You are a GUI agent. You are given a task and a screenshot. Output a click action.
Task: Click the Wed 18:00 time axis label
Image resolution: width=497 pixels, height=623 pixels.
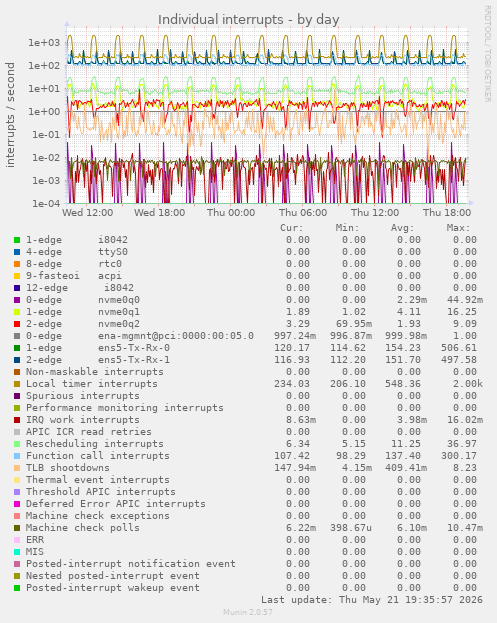[159, 213]
